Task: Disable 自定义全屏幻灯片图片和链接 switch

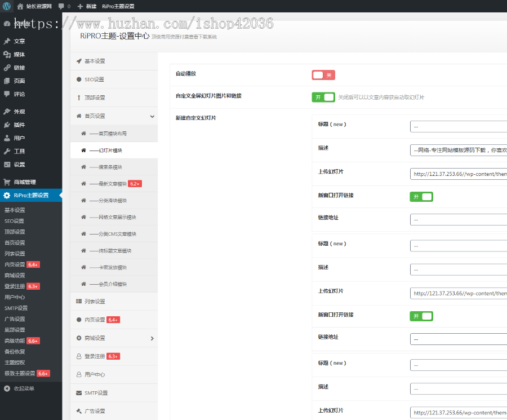Action: click(x=323, y=97)
